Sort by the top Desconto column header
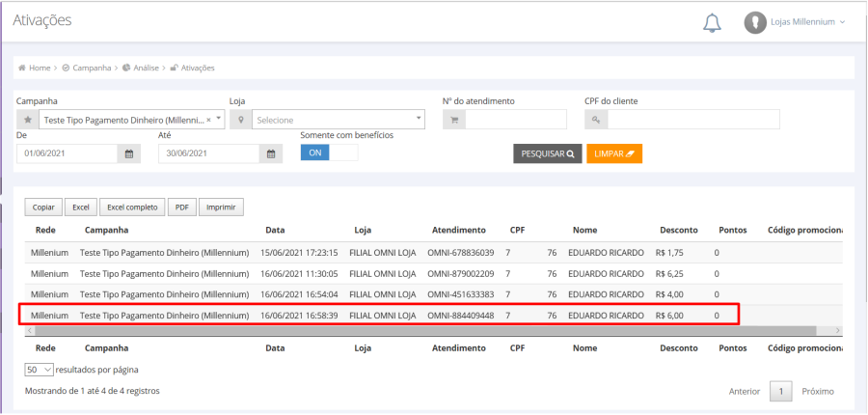The image size is (868, 415). [679, 230]
